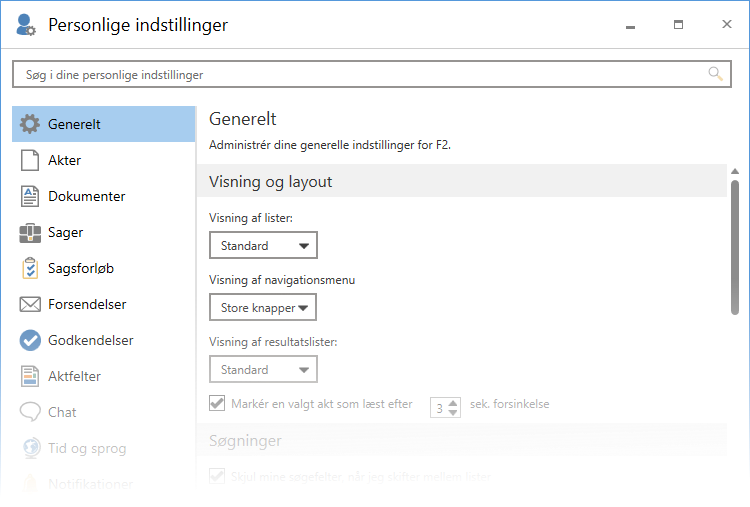Click the Sager briefcase icon
Image resolution: width=750 pixels, height=507 pixels.
tap(30, 232)
